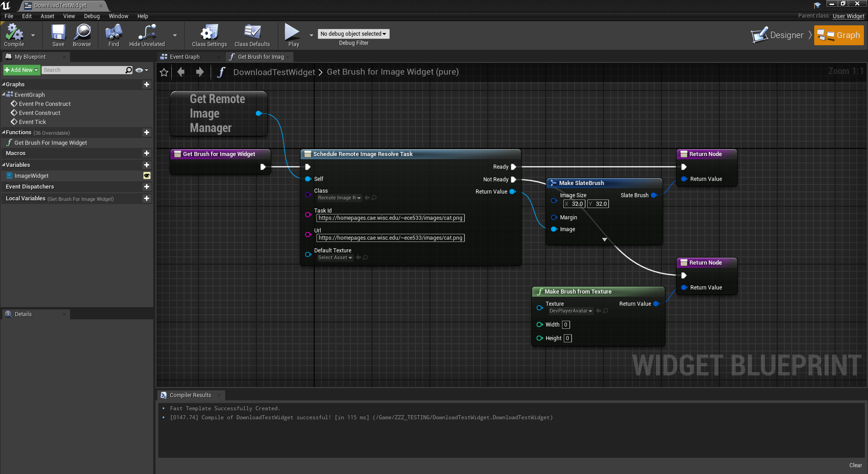The height and width of the screenshot is (474, 868).
Task: Open Play options dropdown arrow
Action: 311,35
